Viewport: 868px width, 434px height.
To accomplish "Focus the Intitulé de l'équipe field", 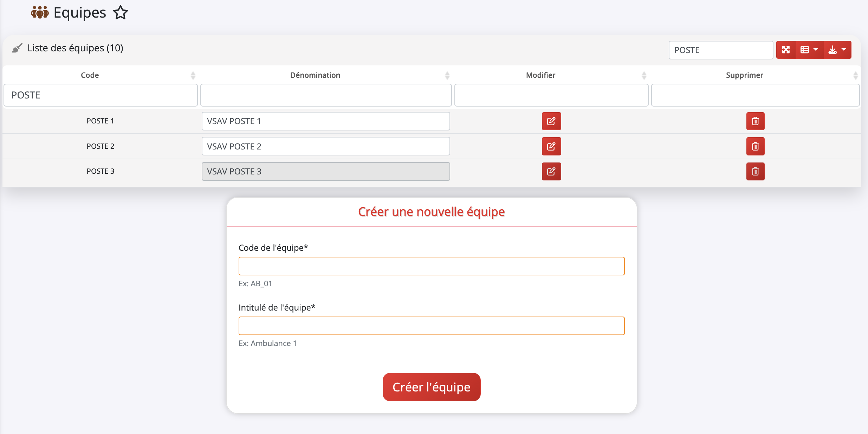I will point(431,326).
